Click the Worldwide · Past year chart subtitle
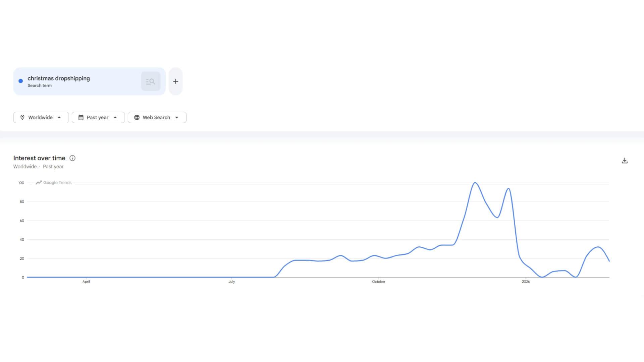This screenshot has width=644, height=362. pyautogui.click(x=38, y=167)
